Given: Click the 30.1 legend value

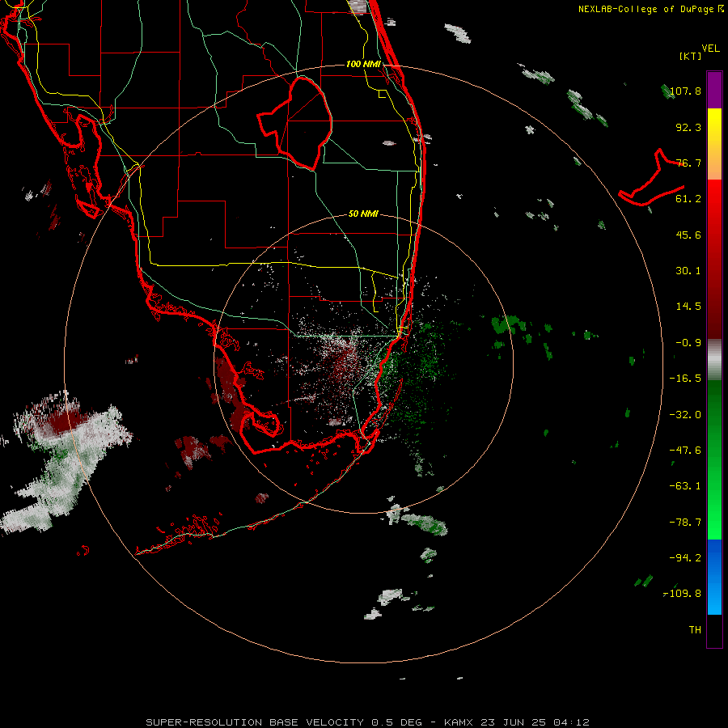Looking at the screenshot, I should coord(688,271).
